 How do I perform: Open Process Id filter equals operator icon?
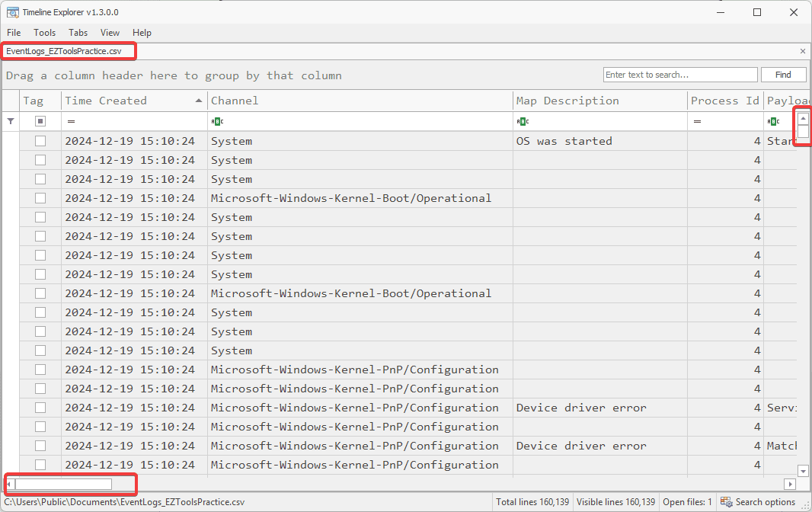point(698,121)
